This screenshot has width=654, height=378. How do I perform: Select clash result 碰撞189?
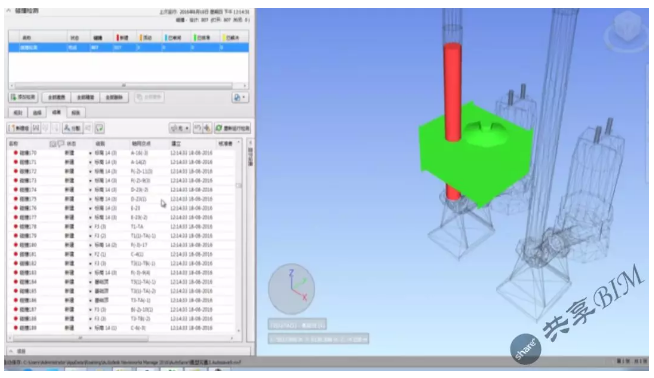click(28, 328)
